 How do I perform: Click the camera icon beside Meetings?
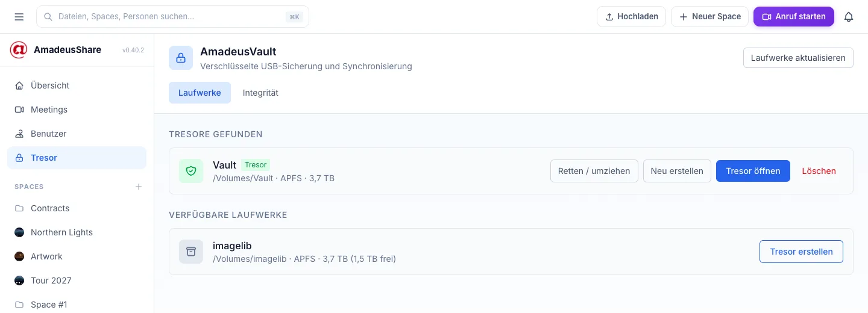(x=19, y=110)
